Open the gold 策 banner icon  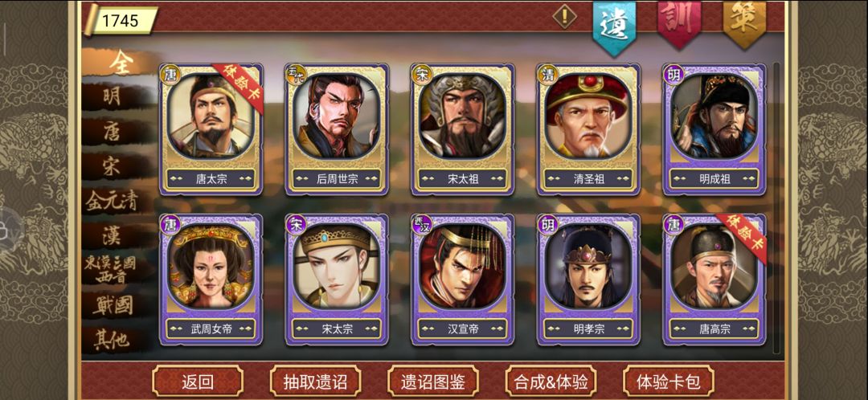(x=744, y=23)
